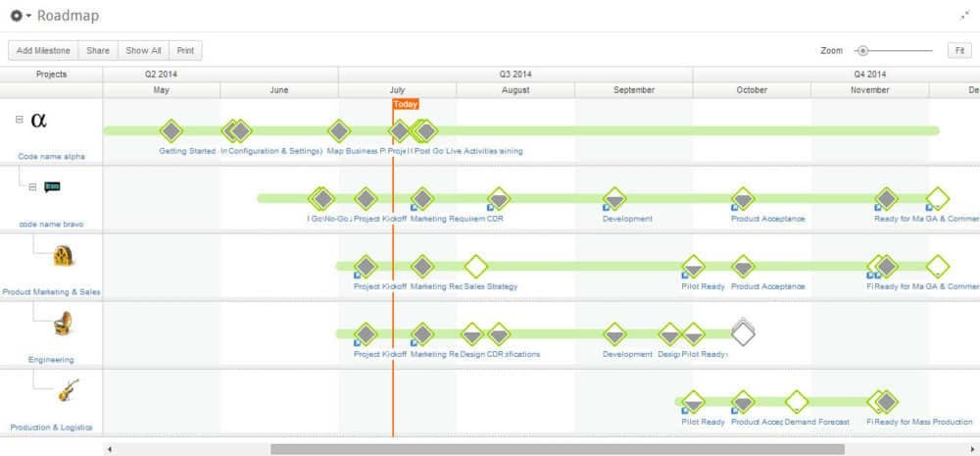Select the Getting Started milestone diamond
The image size is (980, 456).
171,131
